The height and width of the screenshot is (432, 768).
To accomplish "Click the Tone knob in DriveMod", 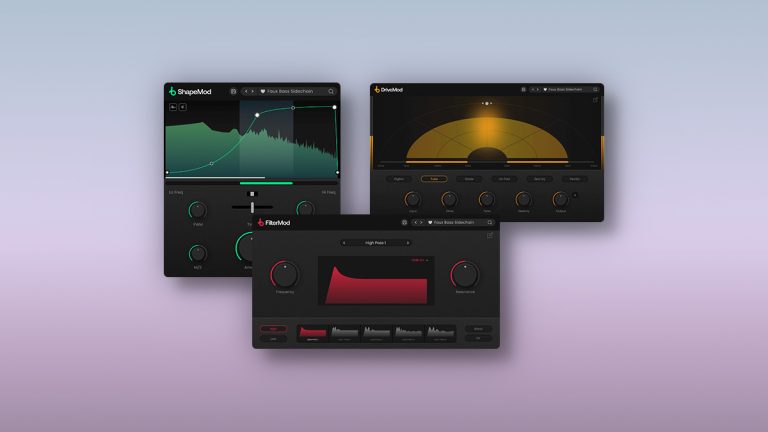I will tap(486, 199).
